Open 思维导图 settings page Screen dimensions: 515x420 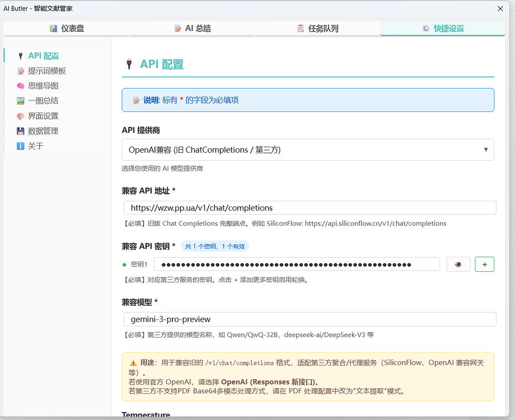click(57, 86)
